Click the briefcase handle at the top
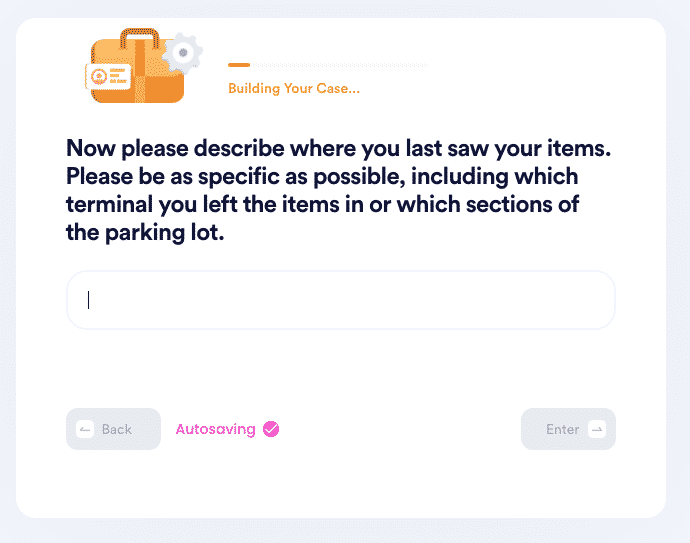This screenshot has height=543, width=690. point(140,38)
